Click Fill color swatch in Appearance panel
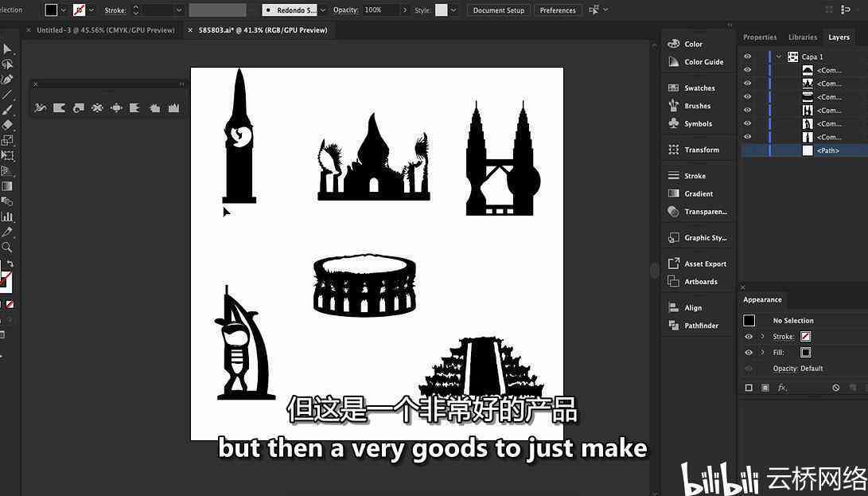Viewport: 868px width, 496px height. click(x=805, y=353)
